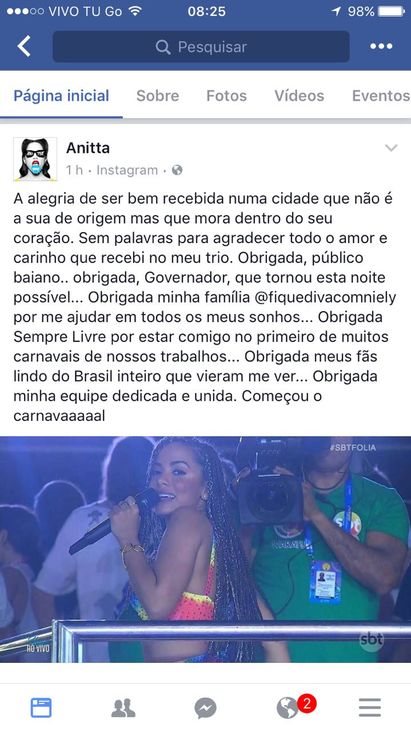Open the Vídeos tab
This screenshot has width=411, height=732.
[299, 96]
